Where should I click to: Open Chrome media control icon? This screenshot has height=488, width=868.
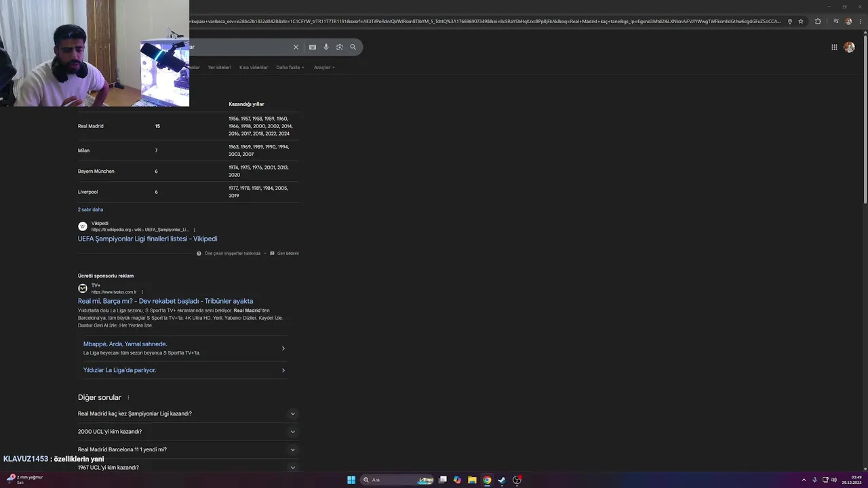[836, 21]
